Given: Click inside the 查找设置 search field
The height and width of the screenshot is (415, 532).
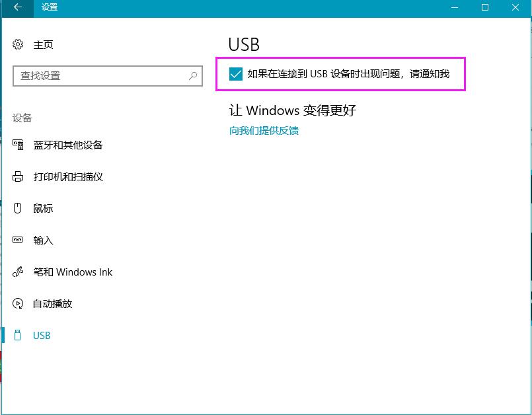Looking at the screenshot, I should (99, 76).
